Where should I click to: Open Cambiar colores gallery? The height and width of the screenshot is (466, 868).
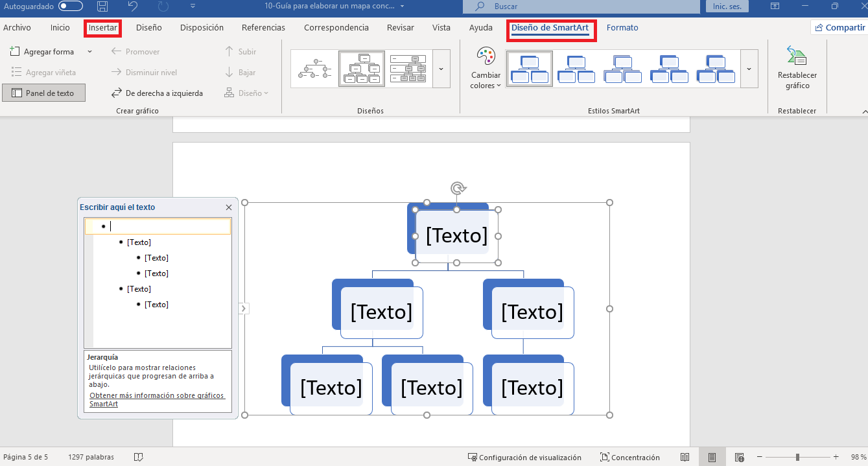(485, 67)
